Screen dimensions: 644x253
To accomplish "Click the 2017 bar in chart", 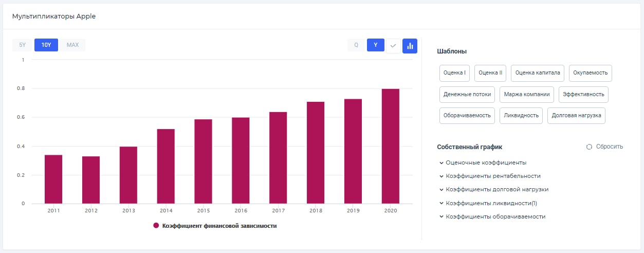I will [278, 158].
